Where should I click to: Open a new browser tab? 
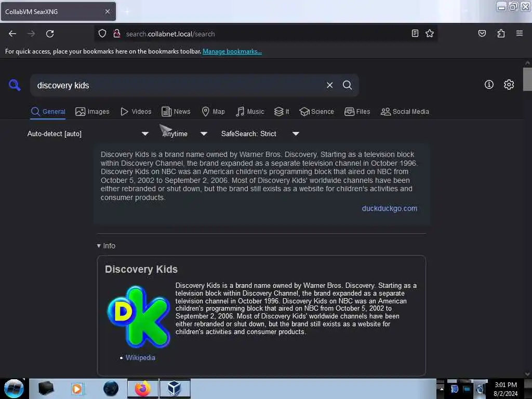[127, 11]
